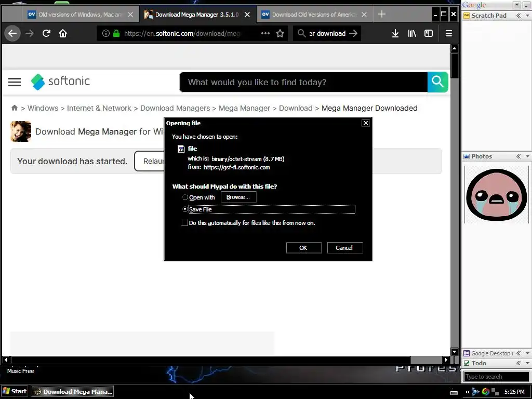Viewport: 532px width, 399px height.
Task: Expand the Google Desktop gadget
Action: [x=518, y=353]
